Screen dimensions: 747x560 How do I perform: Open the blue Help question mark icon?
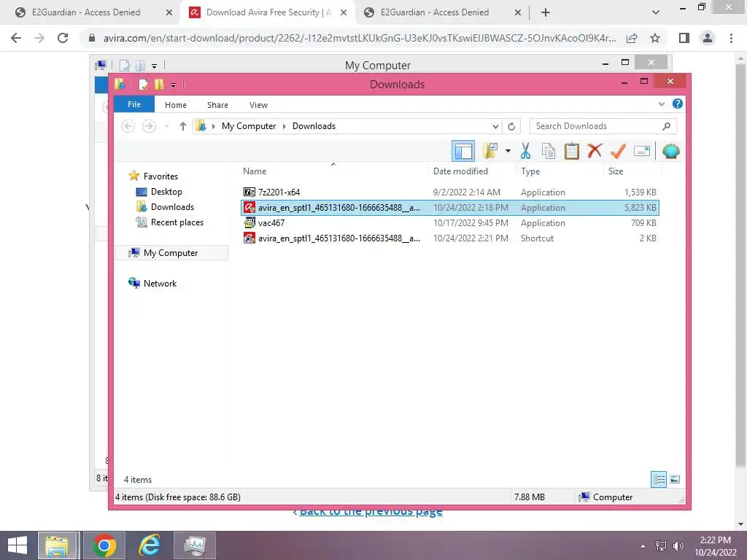click(678, 104)
